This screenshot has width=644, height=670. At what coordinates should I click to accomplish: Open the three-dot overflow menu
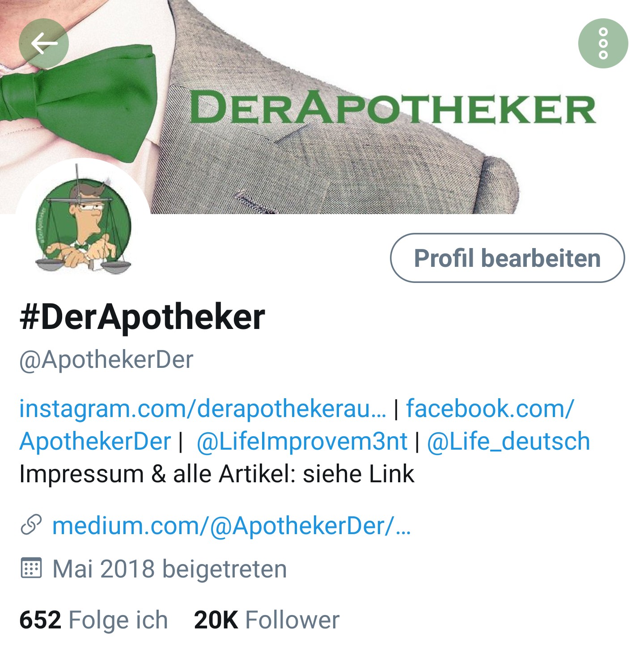click(603, 43)
